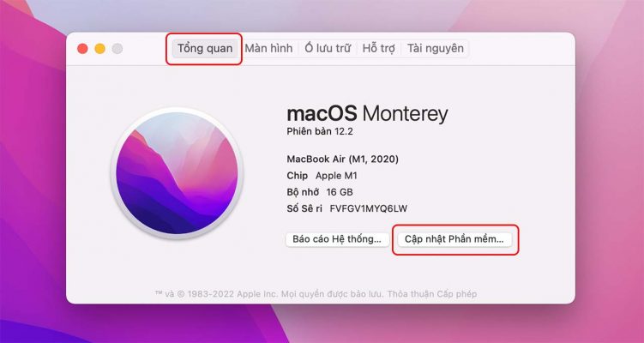Click the greyed-out zoom window button
The width and height of the screenshot is (644, 343).
pos(117,49)
